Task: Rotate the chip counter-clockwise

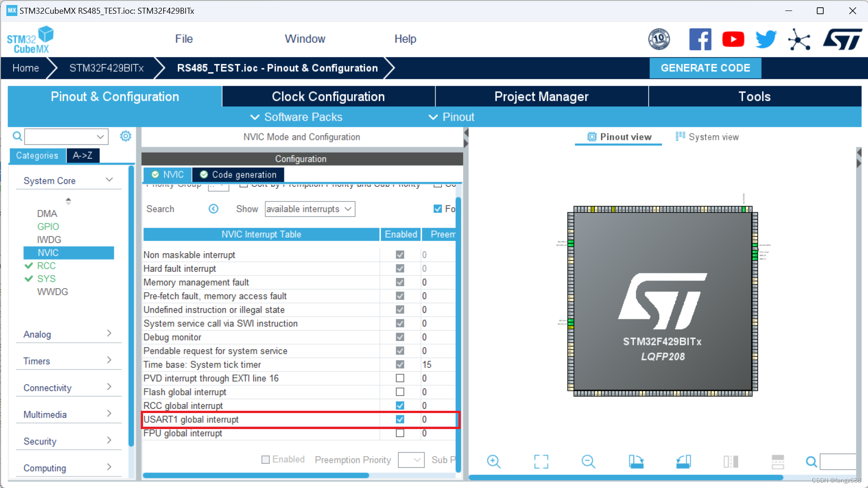Action: click(x=683, y=461)
